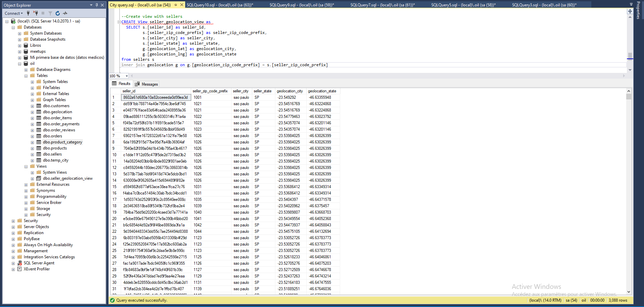Open the collapsed Properties side panel
644x307 pixels.
638,11
